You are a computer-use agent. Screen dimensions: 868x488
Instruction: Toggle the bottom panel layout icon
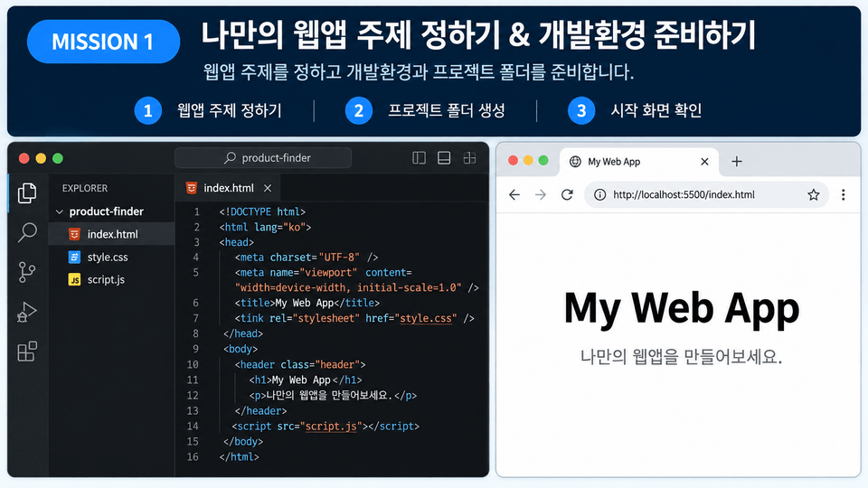[x=444, y=158]
